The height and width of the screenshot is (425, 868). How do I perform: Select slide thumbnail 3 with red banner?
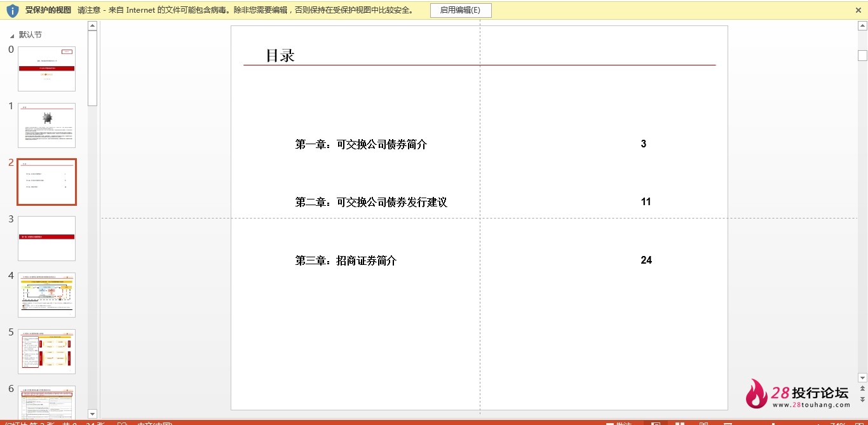tap(46, 238)
